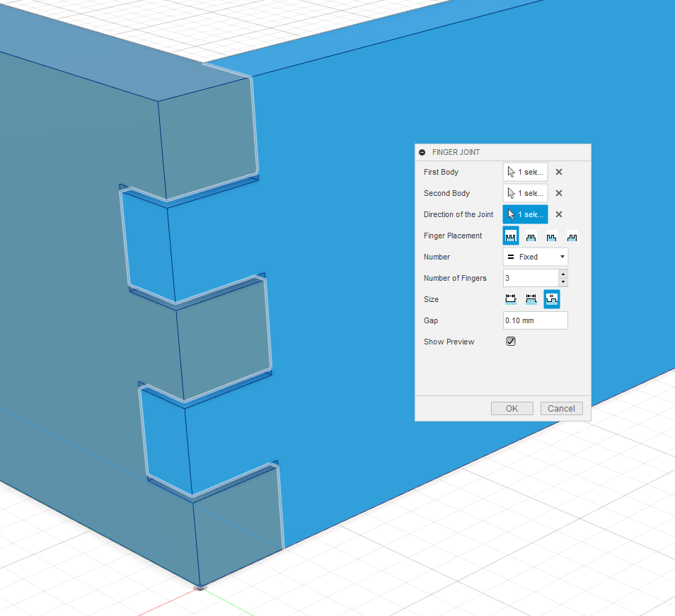This screenshot has width=675, height=616.
Task: Pick the third Finger Placement pattern icon
Action: pos(551,235)
